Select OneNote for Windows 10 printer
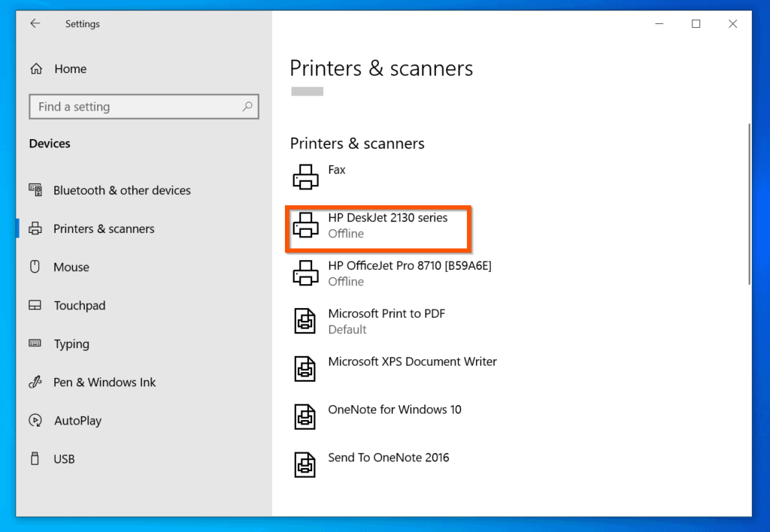The image size is (770, 532). click(377, 417)
